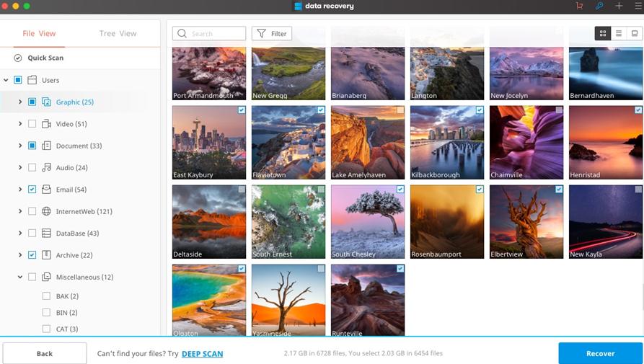Select the File View tab
This screenshot has width=644, height=364.
click(39, 33)
